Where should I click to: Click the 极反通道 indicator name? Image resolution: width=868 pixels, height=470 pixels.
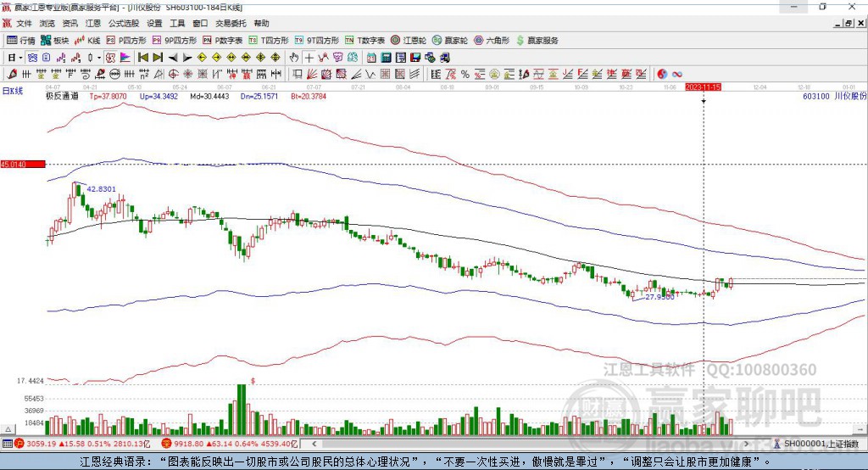[x=62, y=97]
